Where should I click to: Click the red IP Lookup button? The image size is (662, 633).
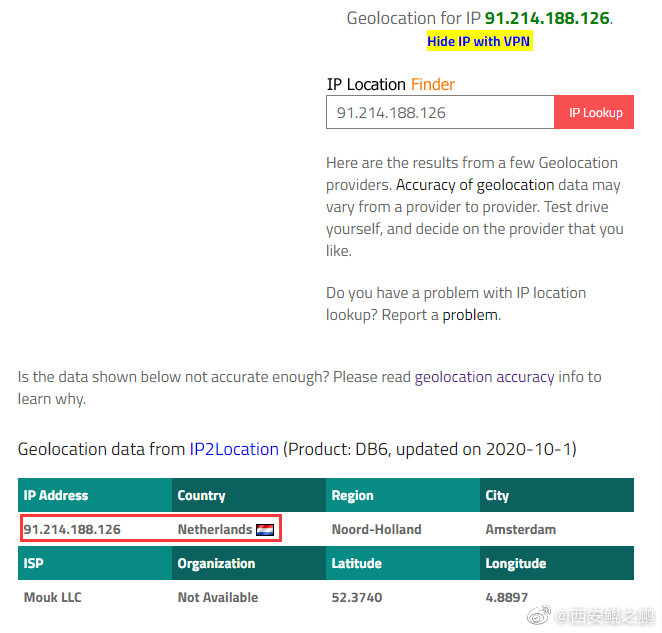pyautogui.click(x=594, y=112)
